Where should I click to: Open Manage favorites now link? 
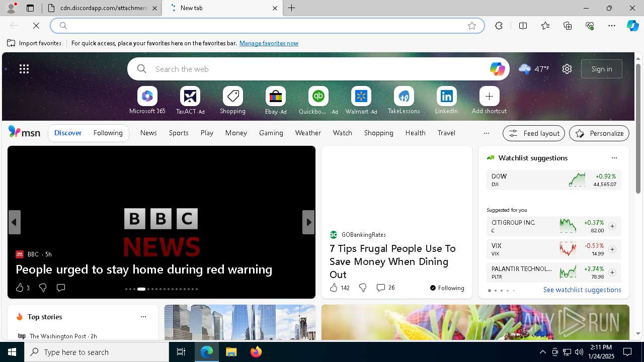tap(269, 43)
